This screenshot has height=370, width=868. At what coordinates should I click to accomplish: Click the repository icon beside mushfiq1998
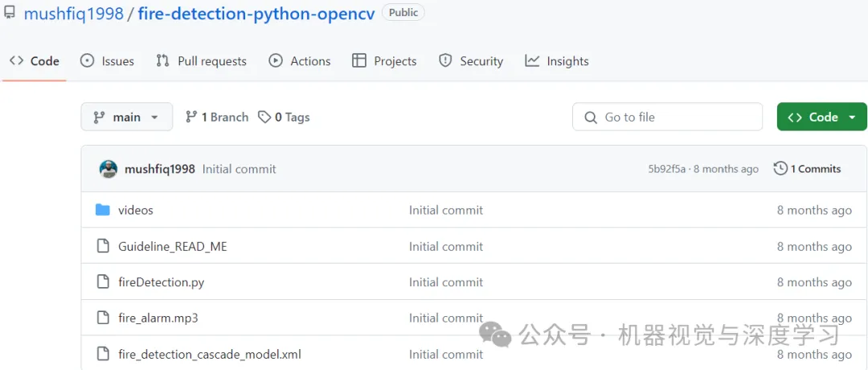tap(10, 13)
